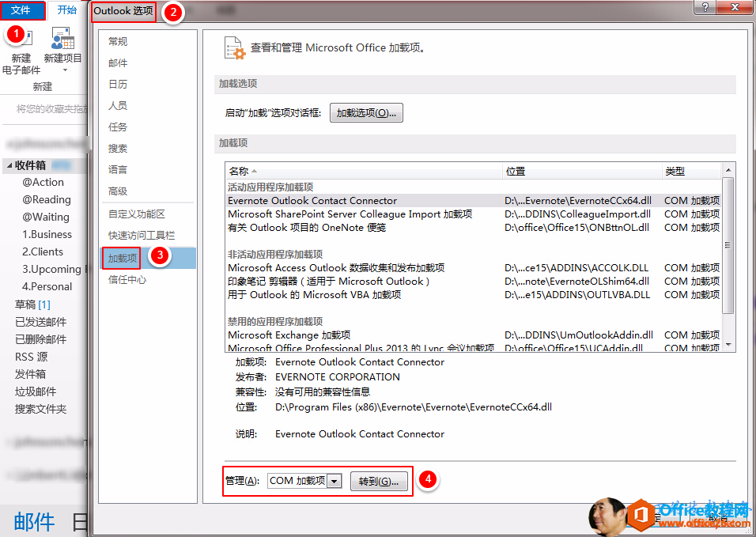Click the add-in list scroll down arrow

coord(728,345)
